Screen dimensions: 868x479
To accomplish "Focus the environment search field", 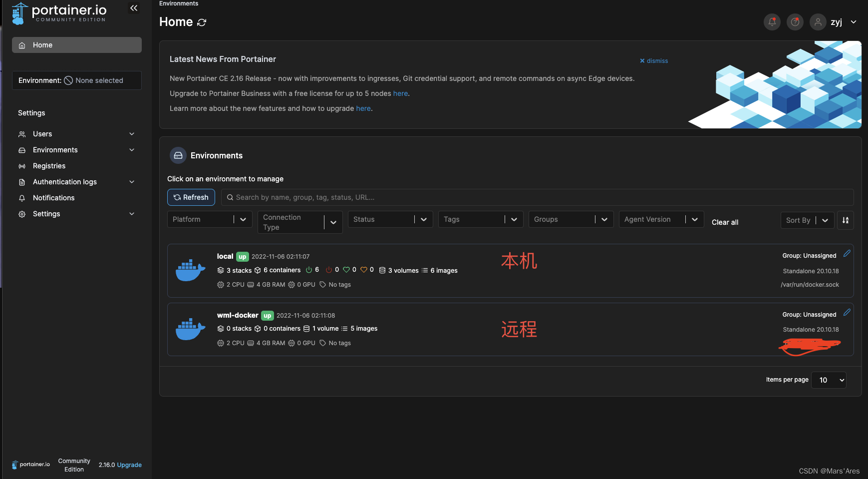I will (537, 197).
